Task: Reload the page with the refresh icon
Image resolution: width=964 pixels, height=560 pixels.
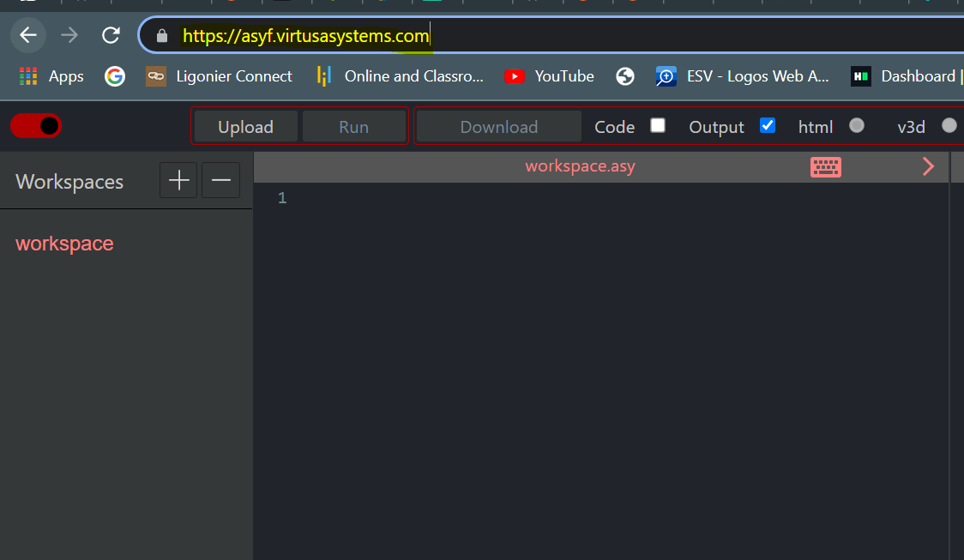Action: coord(110,35)
